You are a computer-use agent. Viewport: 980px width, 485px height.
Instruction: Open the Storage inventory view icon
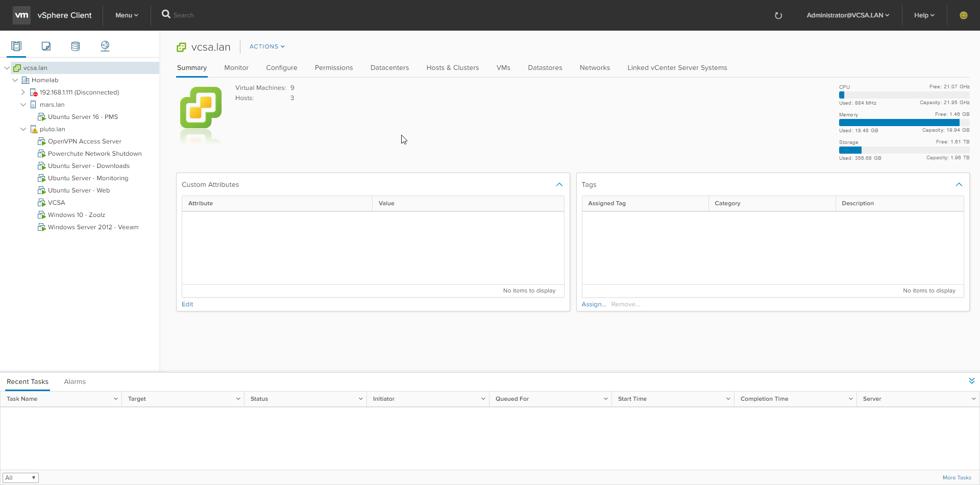(76, 46)
